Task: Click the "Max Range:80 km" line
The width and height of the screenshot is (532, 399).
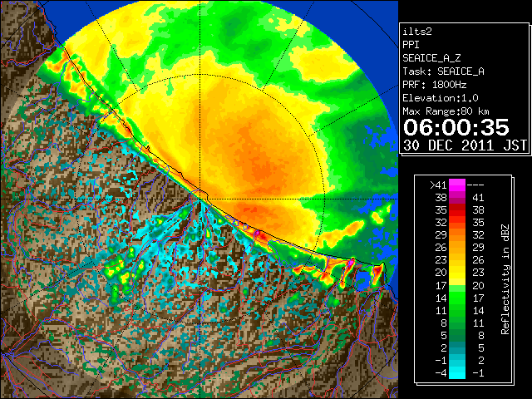Action: (446, 111)
